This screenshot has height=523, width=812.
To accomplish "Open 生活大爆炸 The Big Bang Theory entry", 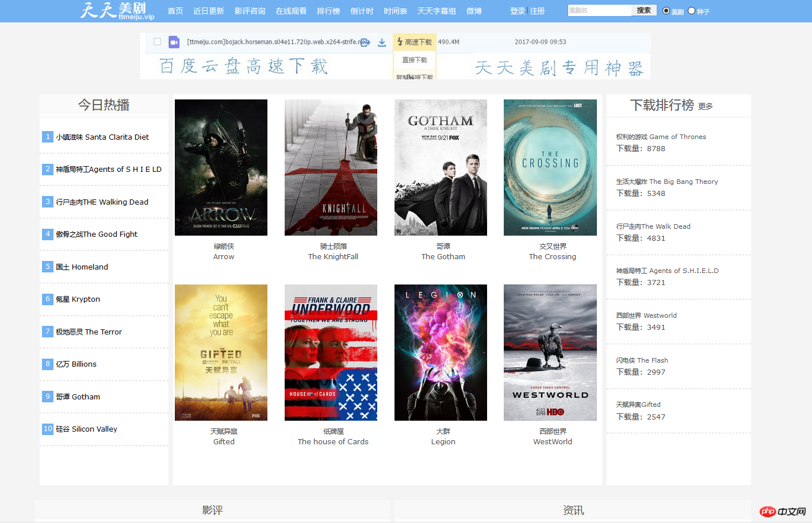I will [x=667, y=182].
